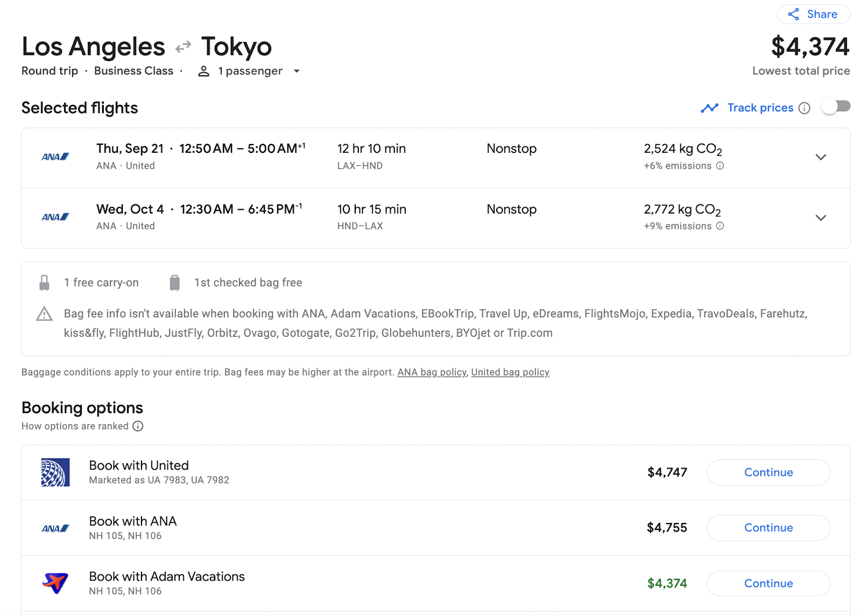Expand the Wed, Oct 4 flight details

(821, 217)
